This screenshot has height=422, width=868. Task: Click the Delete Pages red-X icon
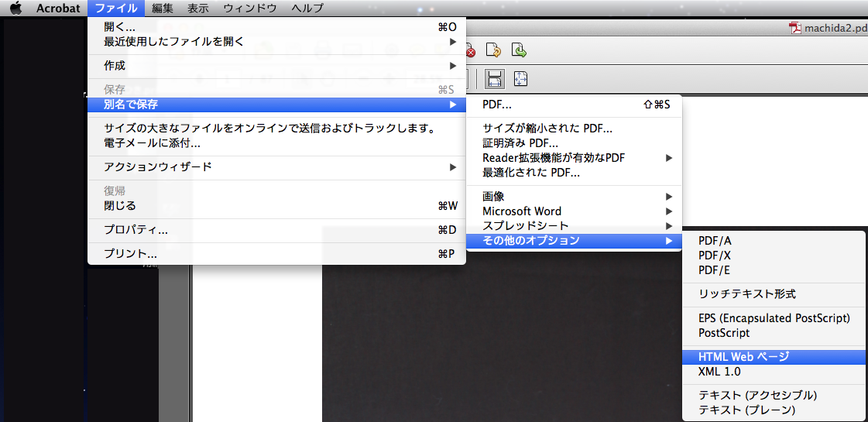tap(469, 51)
